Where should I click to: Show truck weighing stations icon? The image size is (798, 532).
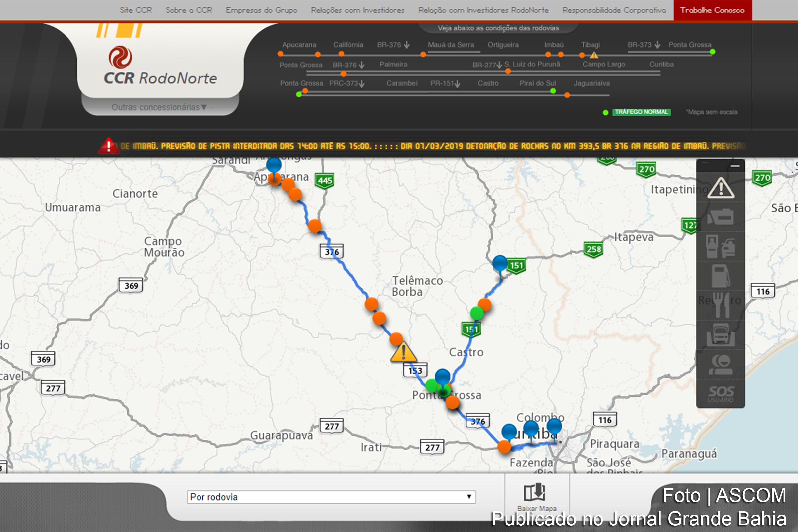(721, 334)
